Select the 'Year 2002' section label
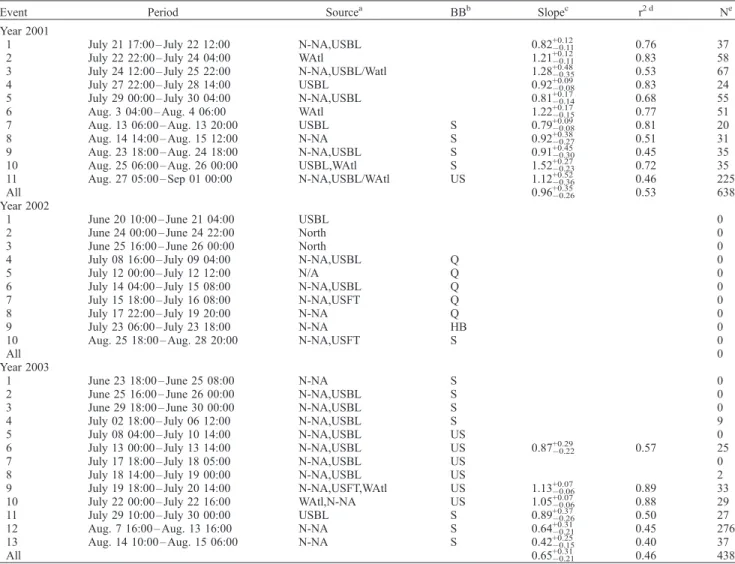Image resolution: width=735 pixels, height=564 pixels. coord(24,206)
